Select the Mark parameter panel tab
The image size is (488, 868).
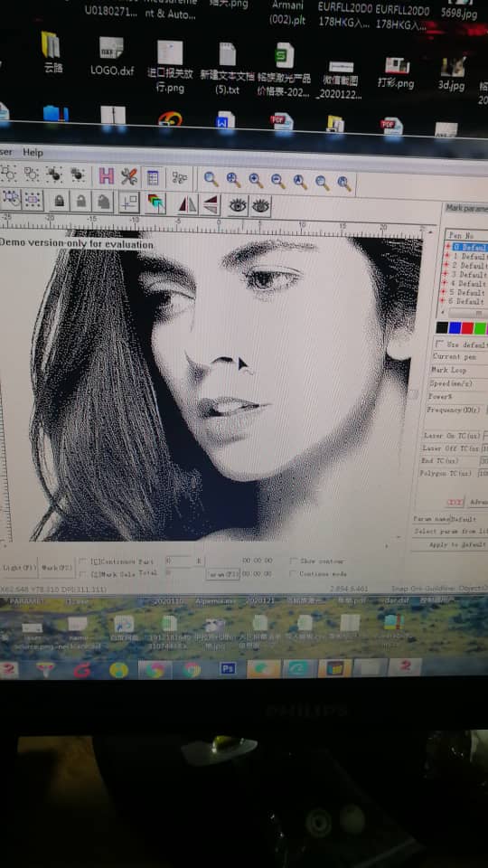click(x=466, y=208)
